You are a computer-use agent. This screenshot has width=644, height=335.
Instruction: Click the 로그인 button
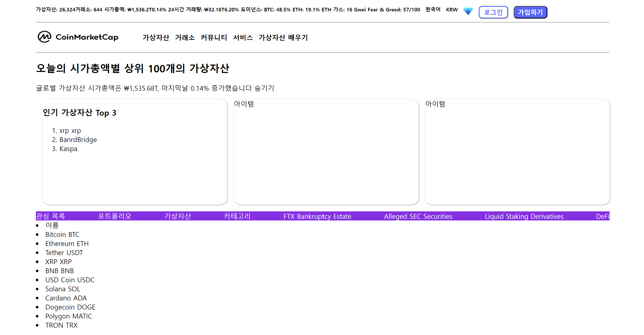point(493,12)
